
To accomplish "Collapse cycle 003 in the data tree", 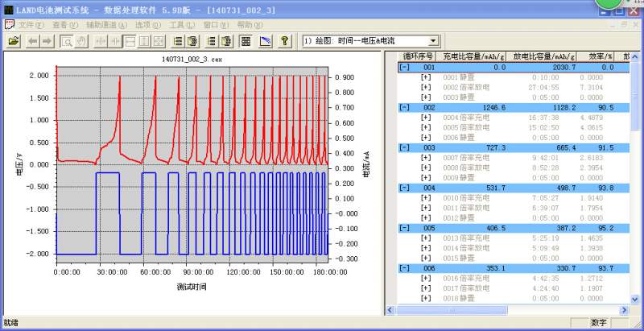I will pos(405,148).
